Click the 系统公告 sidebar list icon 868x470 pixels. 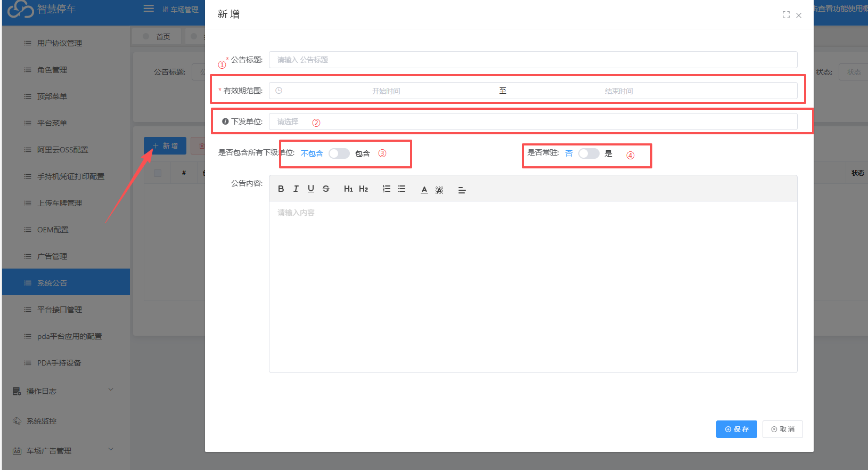(x=28, y=283)
